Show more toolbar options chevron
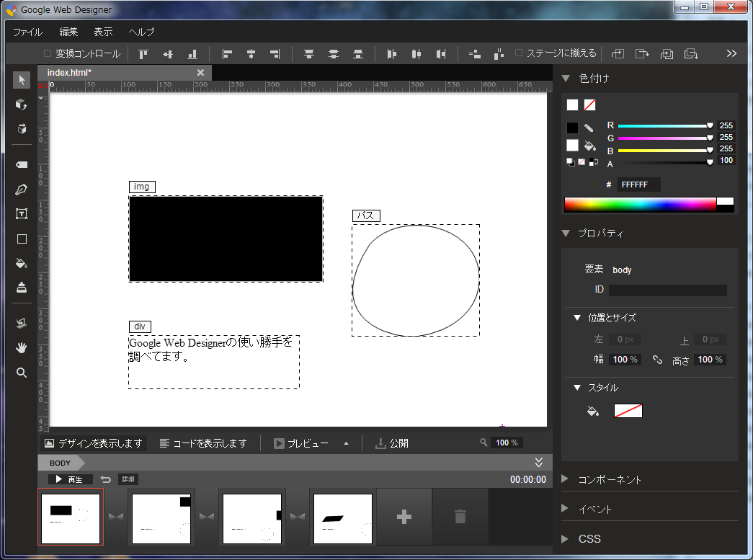Screen dimensions: 753x560 tap(731, 53)
